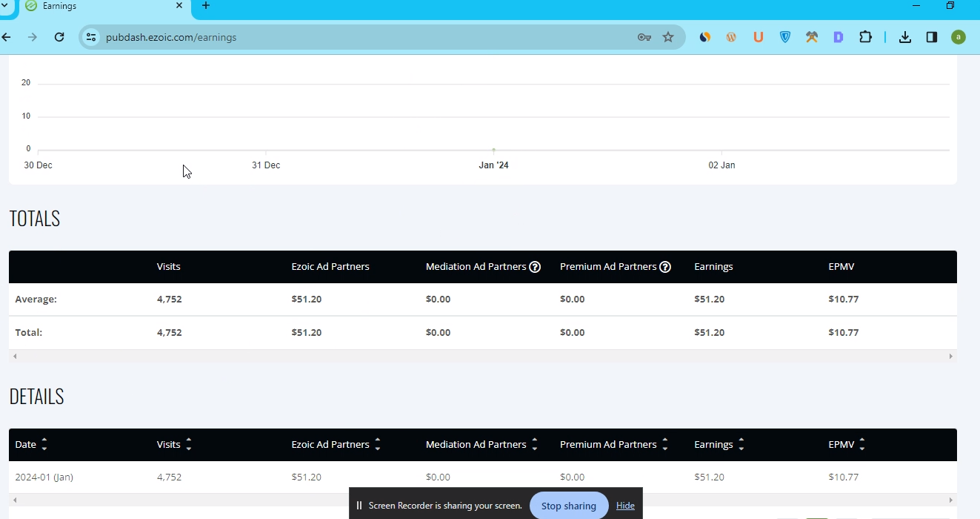Sort details by Mediation Ad Partners
The width and height of the screenshot is (980, 519).
coord(535,445)
